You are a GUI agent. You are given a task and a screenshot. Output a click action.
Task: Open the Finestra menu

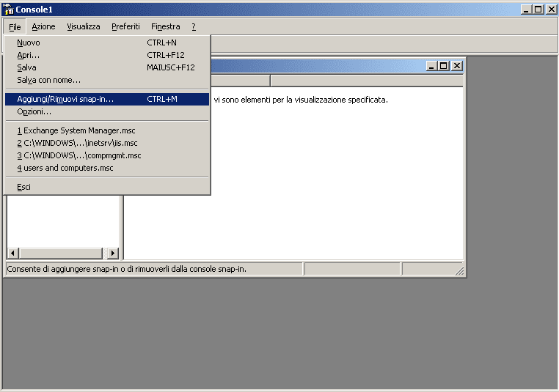[165, 26]
